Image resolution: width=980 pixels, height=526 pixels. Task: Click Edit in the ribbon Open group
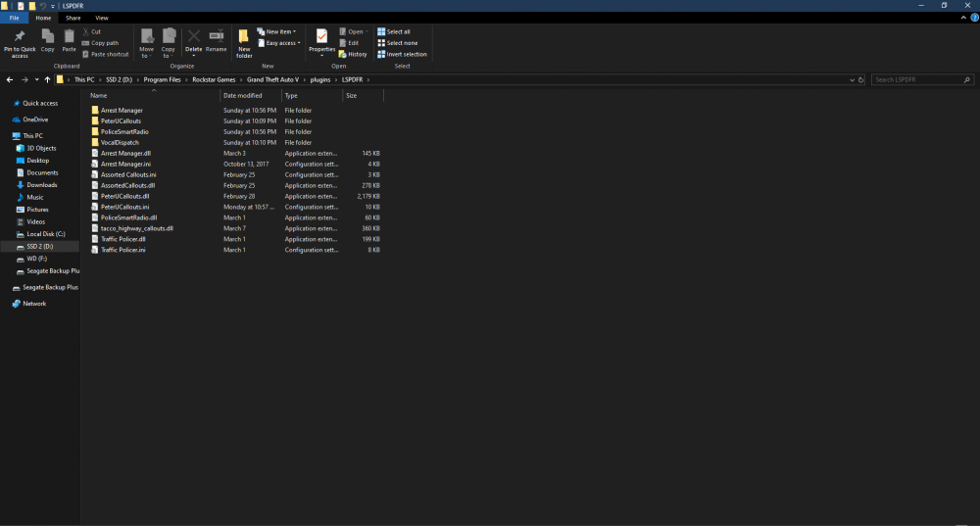pyautogui.click(x=349, y=43)
